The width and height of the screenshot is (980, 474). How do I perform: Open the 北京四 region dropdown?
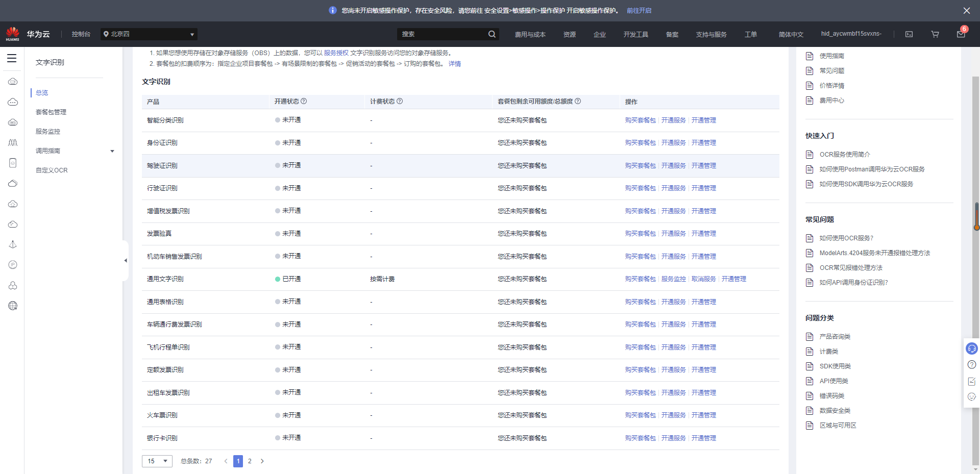(149, 34)
